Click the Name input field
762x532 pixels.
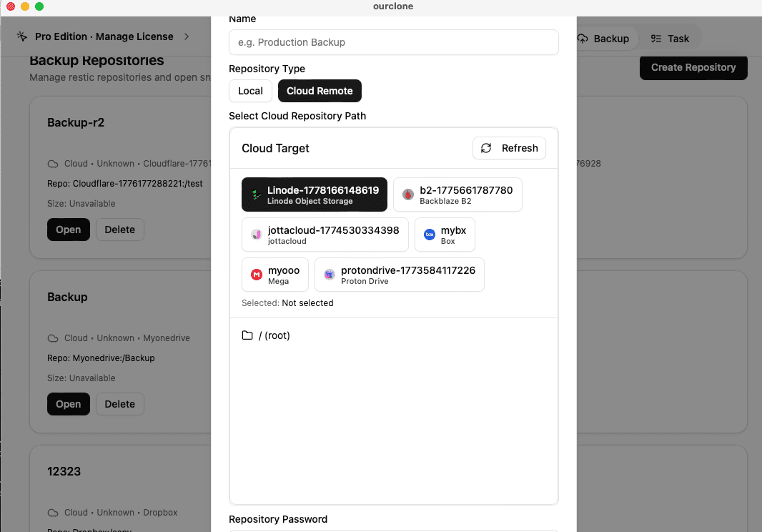(x=393, y=42)
